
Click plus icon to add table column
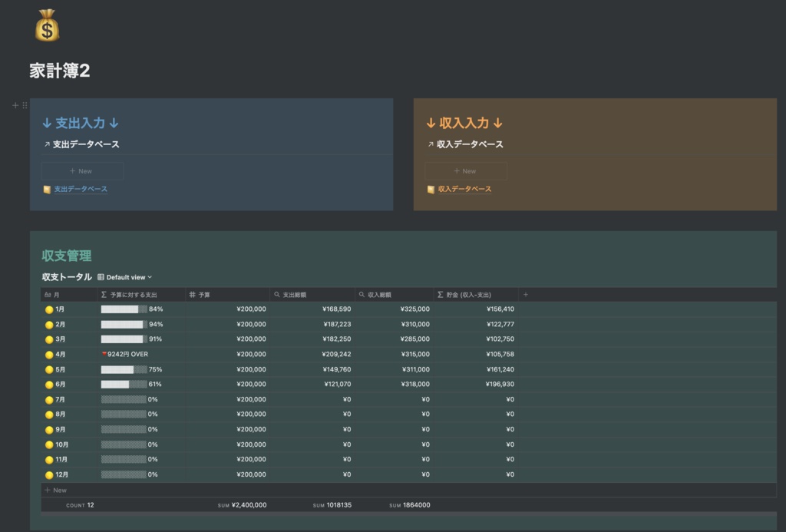pyautogui.click(x=525, y=294)
